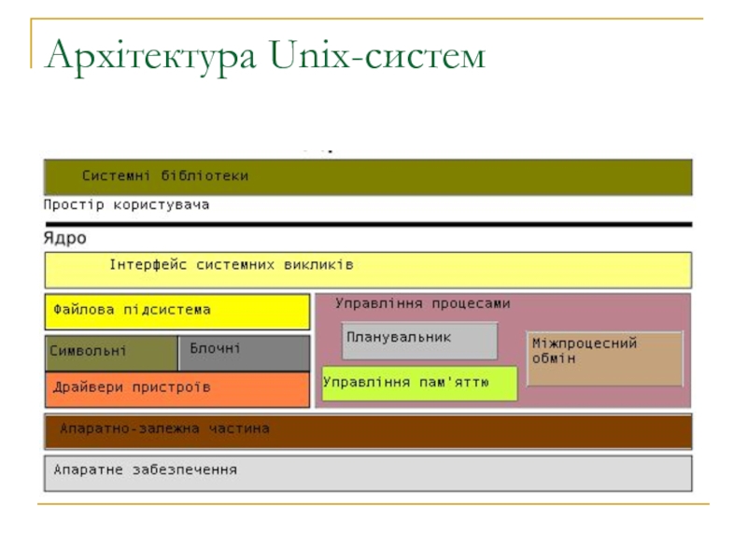
Task: Click the 'Управління процесами' heading
Action: pyautogui.click(x=423, y=303)
